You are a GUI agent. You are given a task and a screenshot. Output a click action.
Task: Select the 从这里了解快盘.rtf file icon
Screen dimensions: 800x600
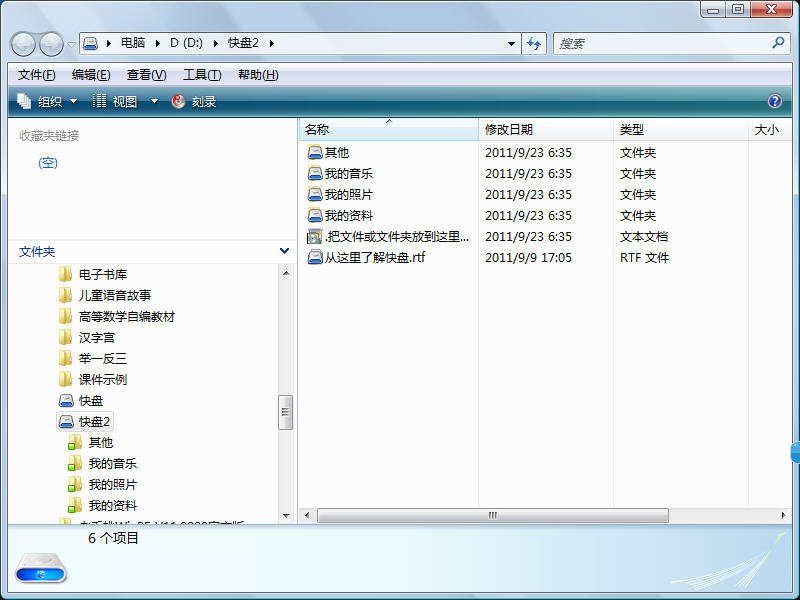point(315,257)
